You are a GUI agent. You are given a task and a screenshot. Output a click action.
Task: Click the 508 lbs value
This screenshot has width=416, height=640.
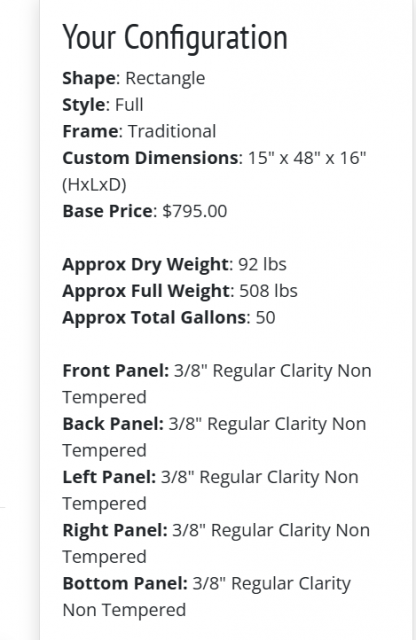coord(268,291)
